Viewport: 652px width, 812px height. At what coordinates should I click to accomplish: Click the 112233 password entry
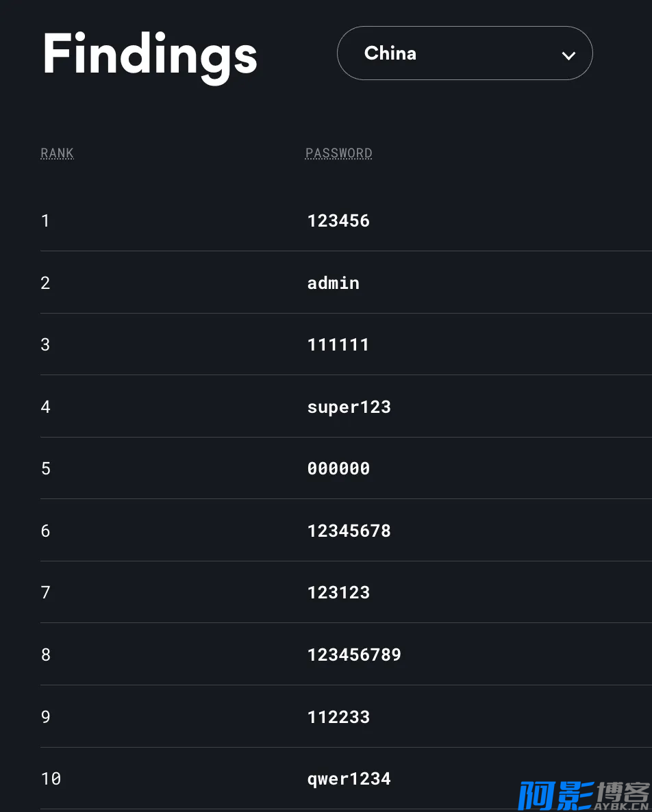tap(338, 717)
